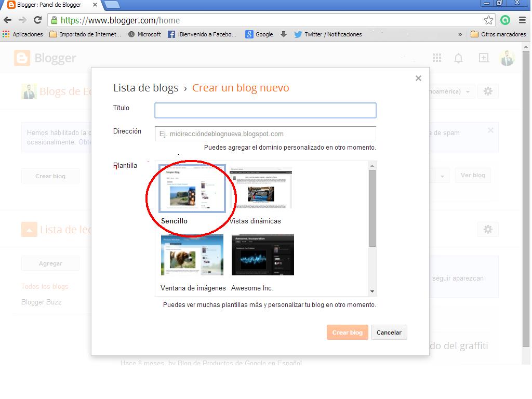The height and width of the screenshot is (399, 532).
Task: Open the language dropdown arrow (noamérica)
Action: tap(468, 91)
